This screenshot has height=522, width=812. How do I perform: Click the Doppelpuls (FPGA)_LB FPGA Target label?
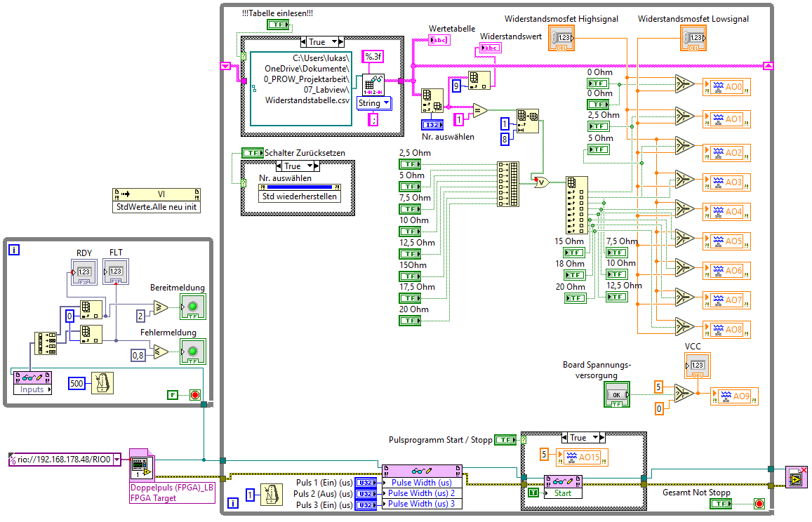pyautogui.click(x=172, y=493)
